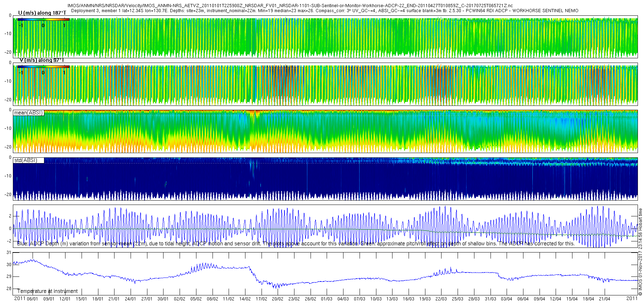Click the "15/04" date tick label
644x304 pixels.
(x=572, y=299)
